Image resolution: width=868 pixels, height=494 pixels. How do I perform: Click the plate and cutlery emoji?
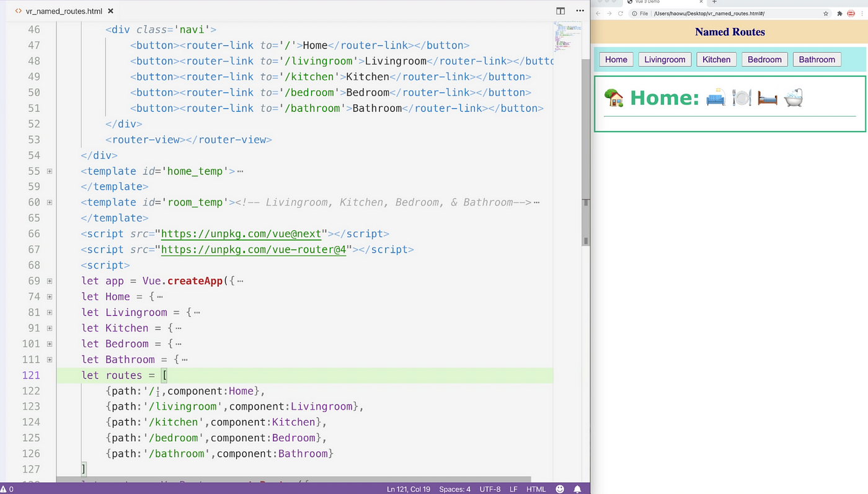click(742, 97)
